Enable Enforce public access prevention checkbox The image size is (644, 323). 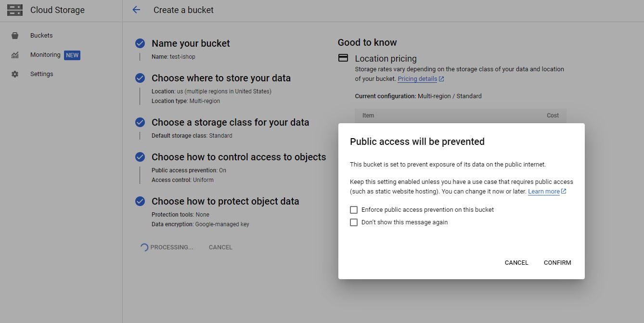[x=354, y=210]
